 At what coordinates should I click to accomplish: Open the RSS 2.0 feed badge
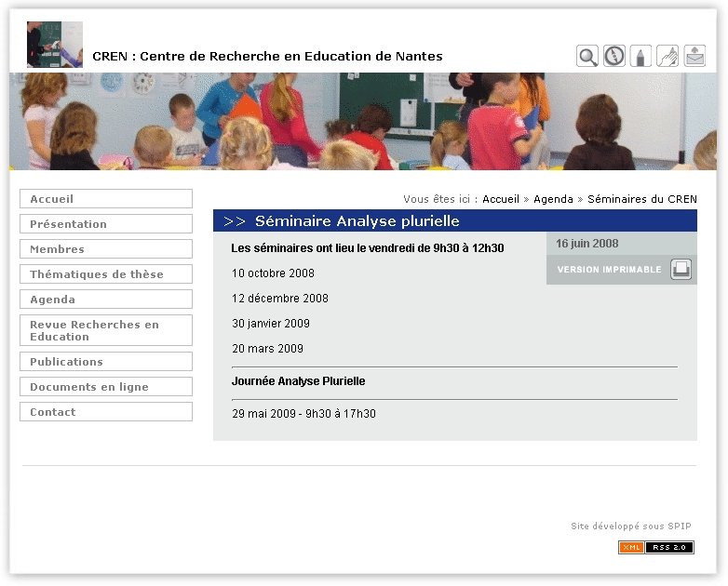pyautogui.click(x=669, y=548)
